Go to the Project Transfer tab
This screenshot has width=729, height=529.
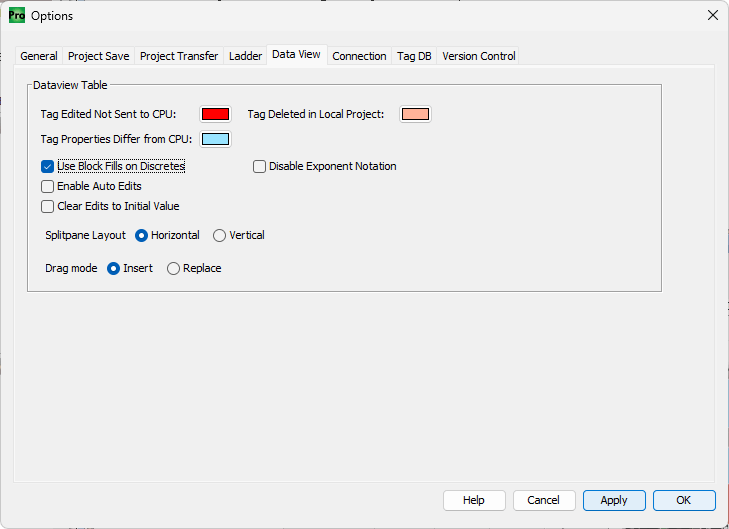(x=178, y=56)
